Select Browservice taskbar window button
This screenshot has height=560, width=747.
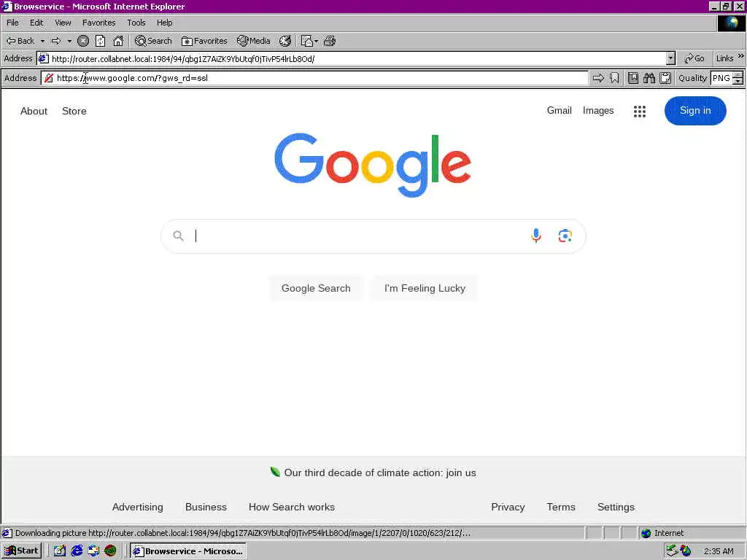point(189,551)
